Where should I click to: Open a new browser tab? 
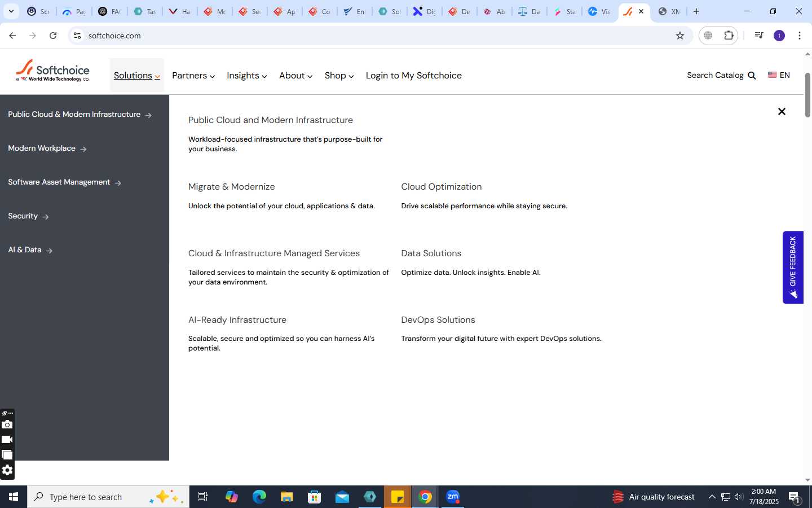point(696,11)
